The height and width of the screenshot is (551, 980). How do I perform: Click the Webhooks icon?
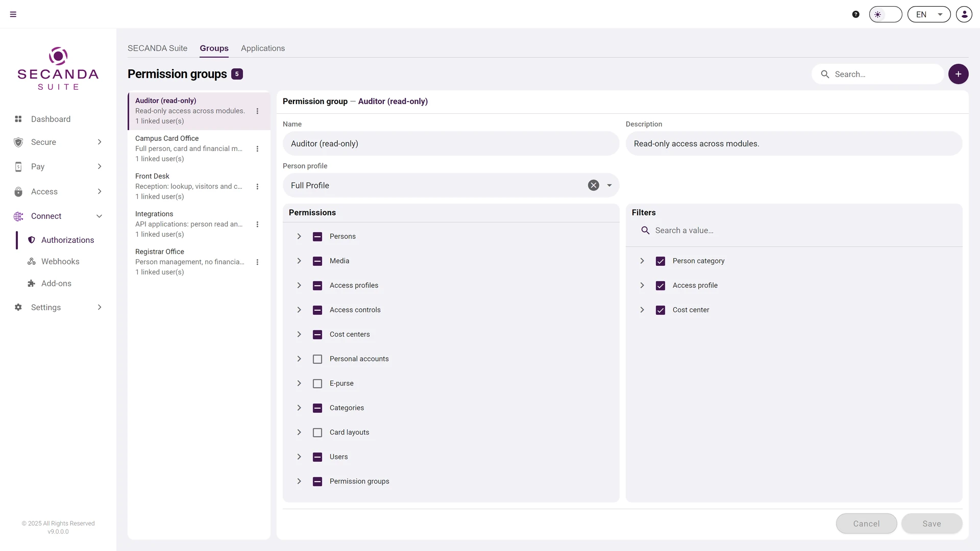pos(32,261)
